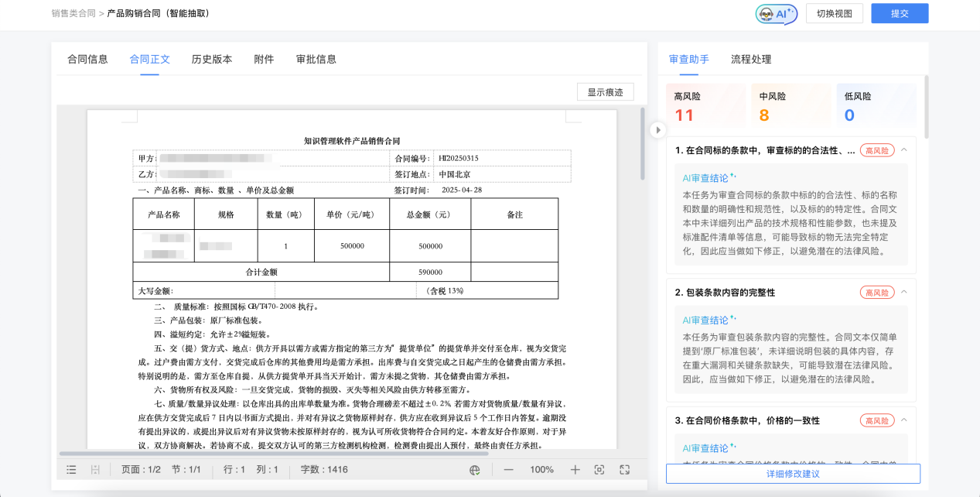Image resolution: width=980 pixels, height=497 pixels.
Task: Click the 签订时间 2025-04-28 text
Action: point(438,190)
